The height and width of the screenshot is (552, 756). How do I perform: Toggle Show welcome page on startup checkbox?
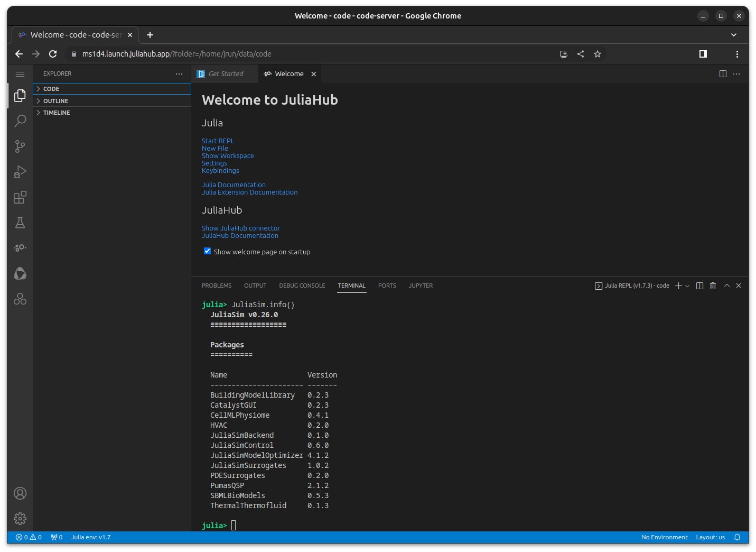pyautogui.click(x=207, y=251)
